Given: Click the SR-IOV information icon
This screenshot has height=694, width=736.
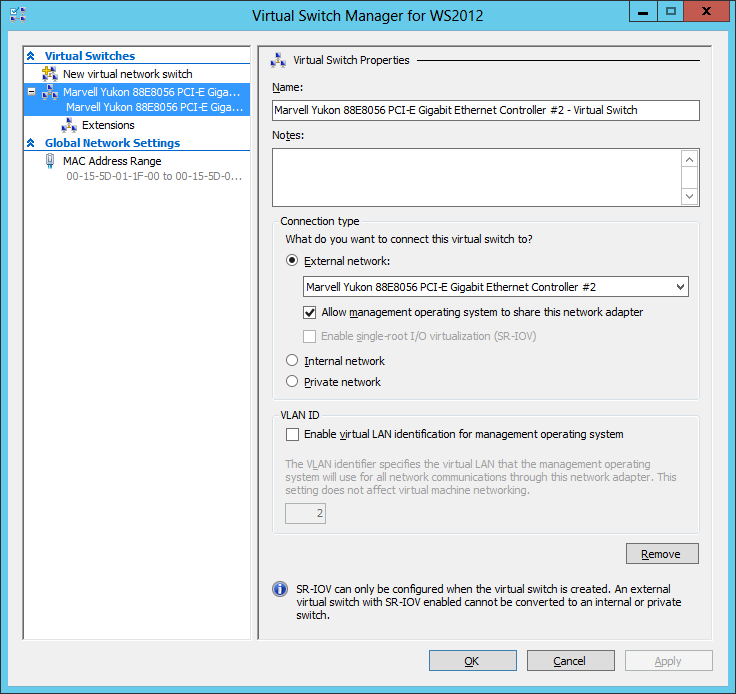Looking at the screenshot, I should pyautogui.click(x=280, y=590).
